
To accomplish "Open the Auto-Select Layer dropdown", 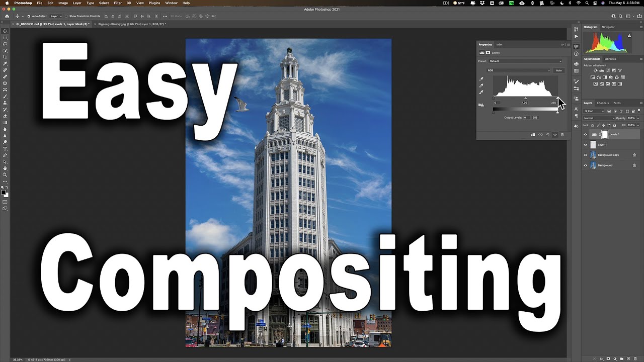I will (x=56, y=16).
